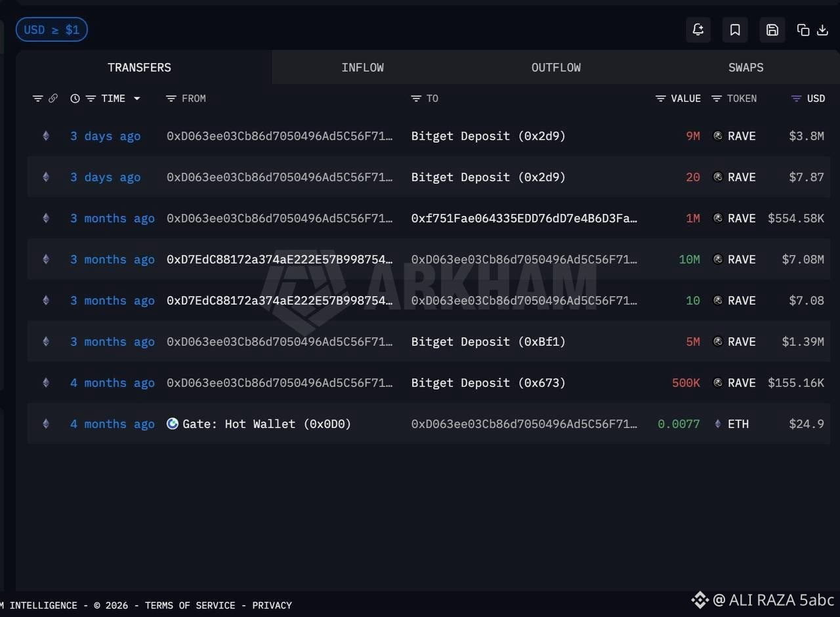This screenshot has height=617, width=840.
Task: Click the $24.9 USD amount
Action: pyautogui.click(x=807, y=424)
